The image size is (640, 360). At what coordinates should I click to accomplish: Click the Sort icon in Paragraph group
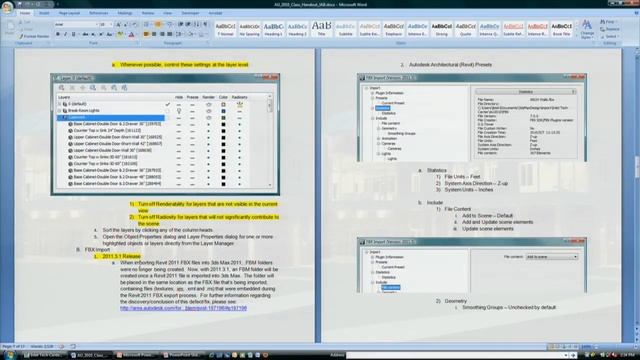click(x=197, y=24)
